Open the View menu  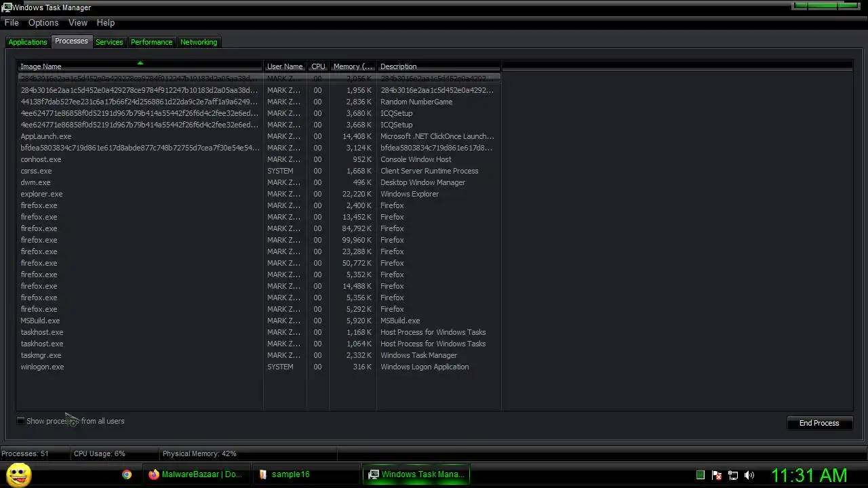78,22
